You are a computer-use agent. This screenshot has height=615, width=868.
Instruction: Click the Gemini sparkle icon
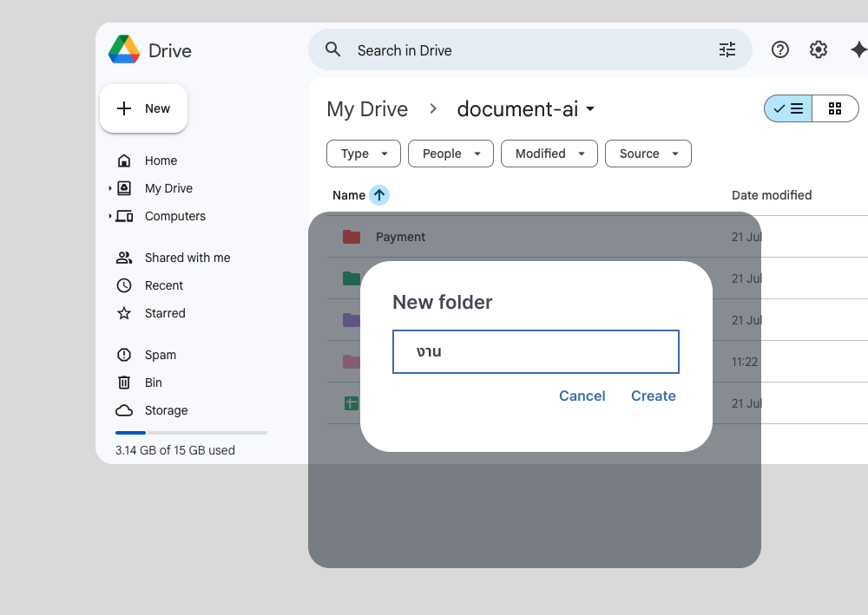858,50
